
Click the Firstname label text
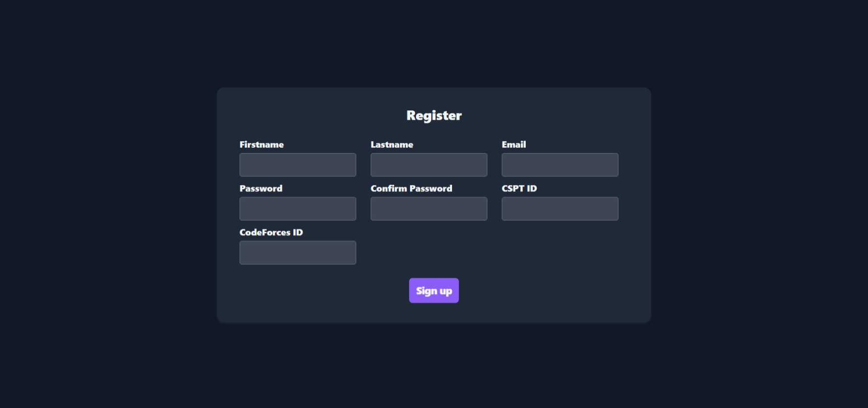[262, 145]
